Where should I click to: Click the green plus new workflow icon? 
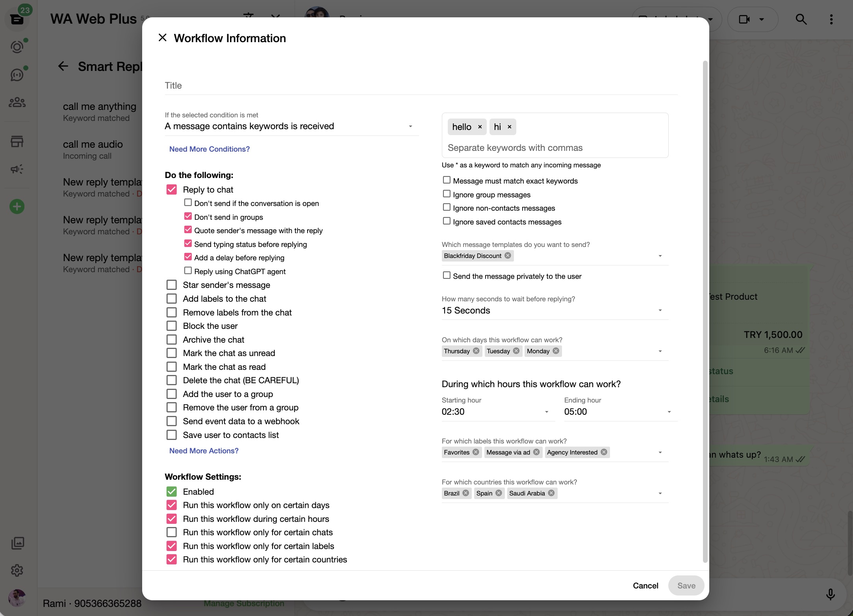coord(17,206)
